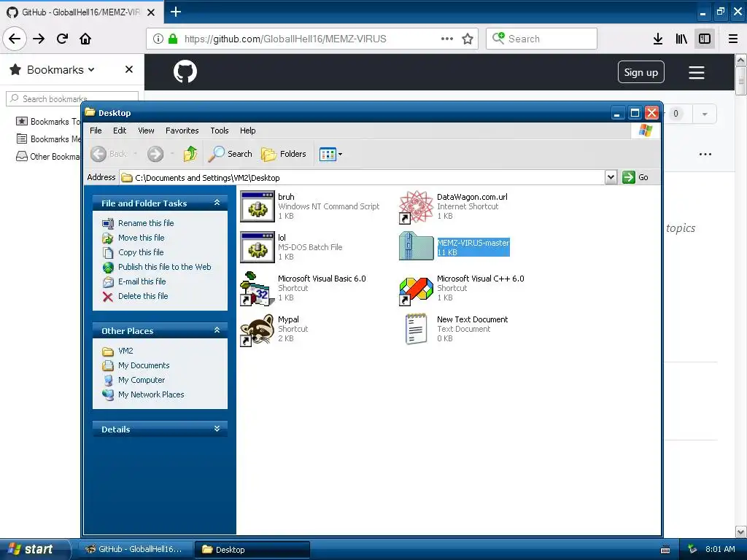
Task: Expand the address bar dropdown
Action: pyautogui.click(x=611, y=177)
